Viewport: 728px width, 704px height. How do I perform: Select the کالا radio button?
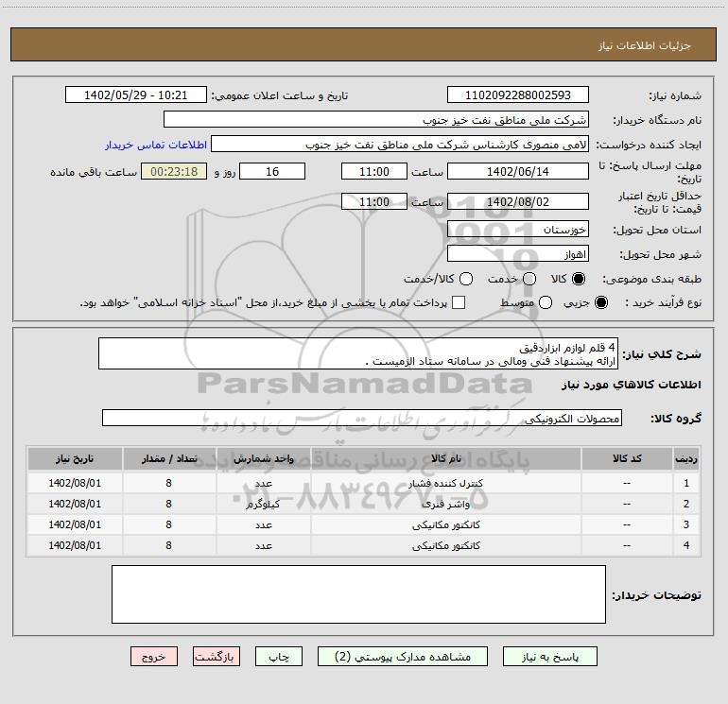(x=579, y=279)
